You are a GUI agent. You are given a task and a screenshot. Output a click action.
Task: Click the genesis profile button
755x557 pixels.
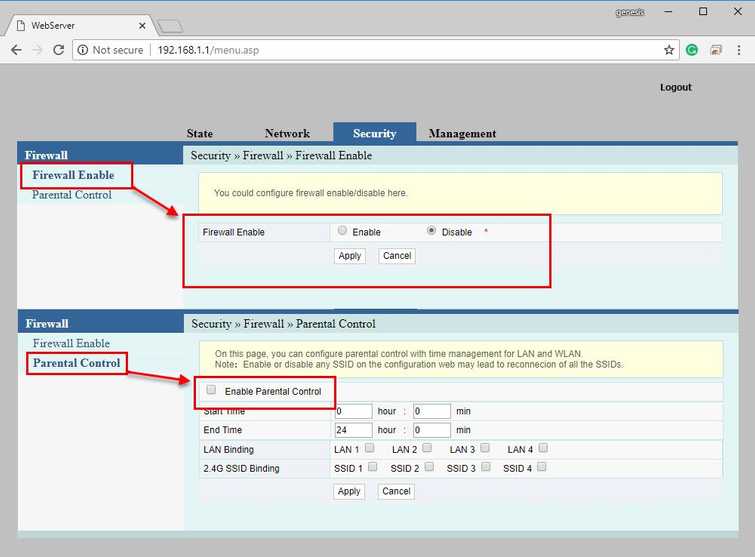pos(630,12)
